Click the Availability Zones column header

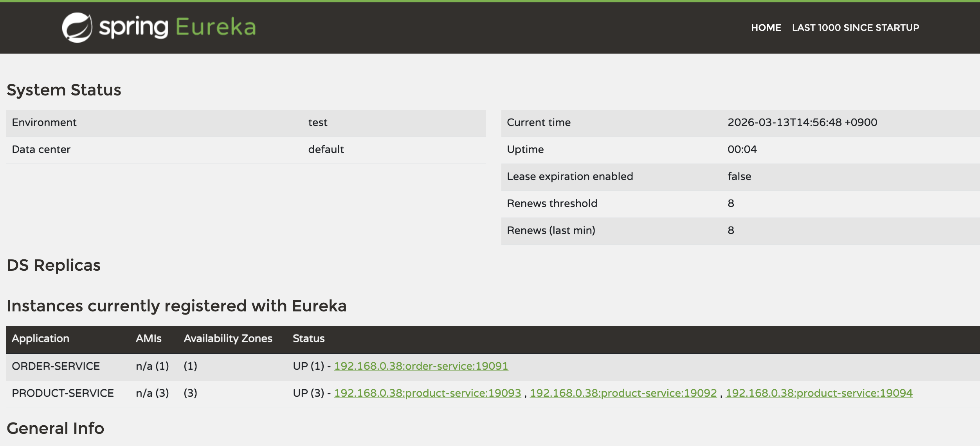(228, 338)
